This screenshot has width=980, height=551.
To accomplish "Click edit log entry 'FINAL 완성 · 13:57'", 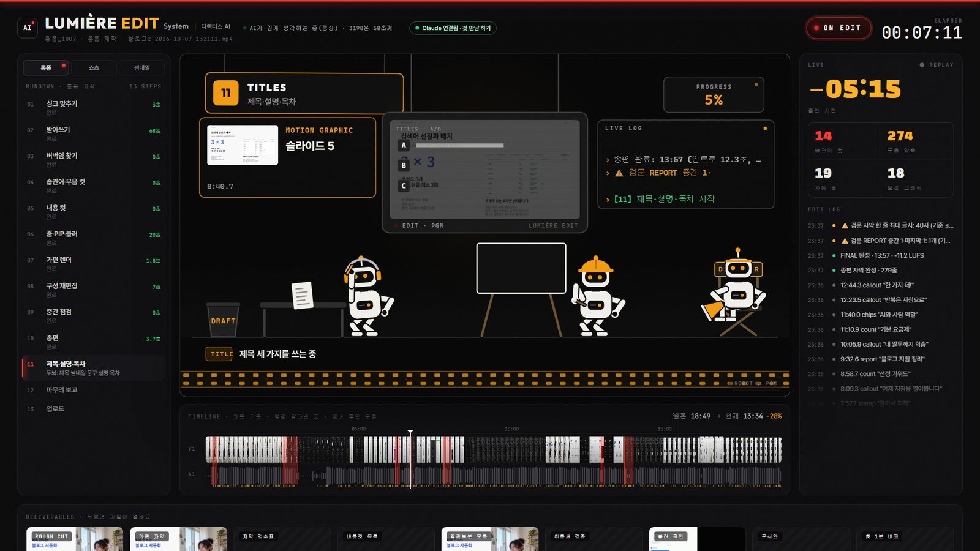I will [881, 255].
